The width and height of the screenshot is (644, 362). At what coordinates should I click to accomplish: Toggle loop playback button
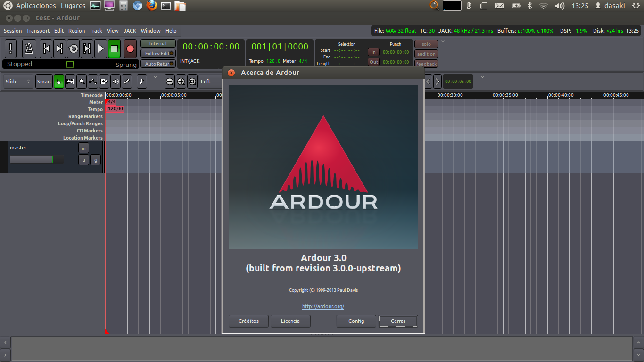coord(73,49)
